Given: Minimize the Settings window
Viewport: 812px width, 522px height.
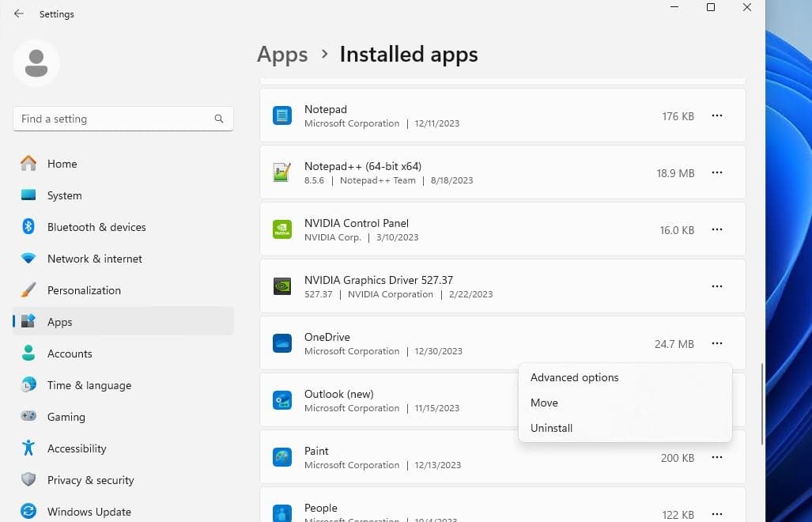Looking at the screenshot, I should [x=674, y=7].
